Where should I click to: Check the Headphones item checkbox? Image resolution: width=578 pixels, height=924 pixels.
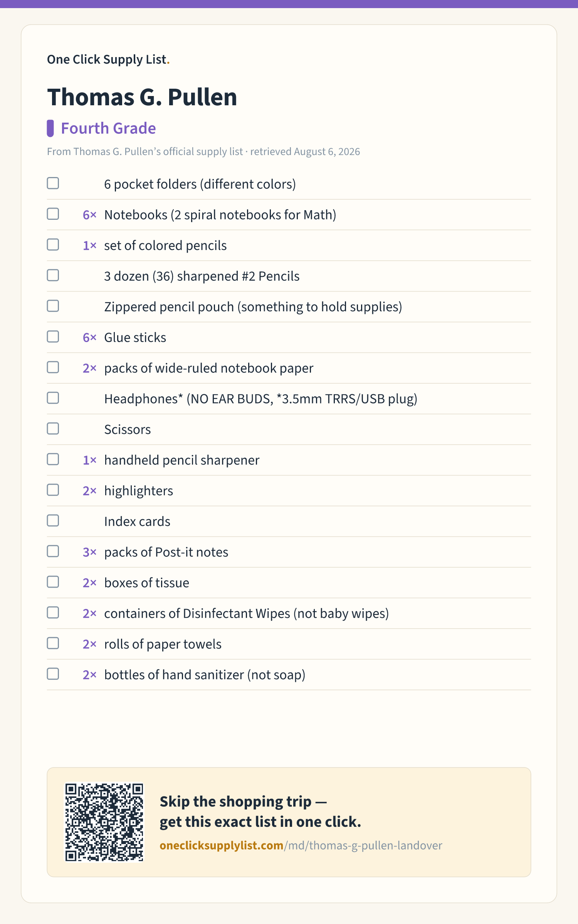(53, 398)
